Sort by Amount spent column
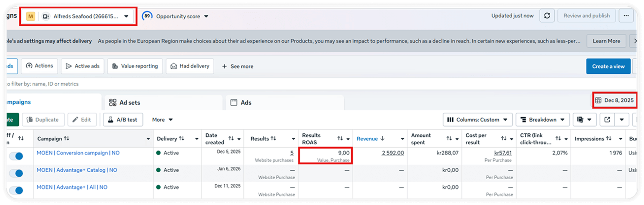Viewport: 644px width, 205px height. point(449,138)
